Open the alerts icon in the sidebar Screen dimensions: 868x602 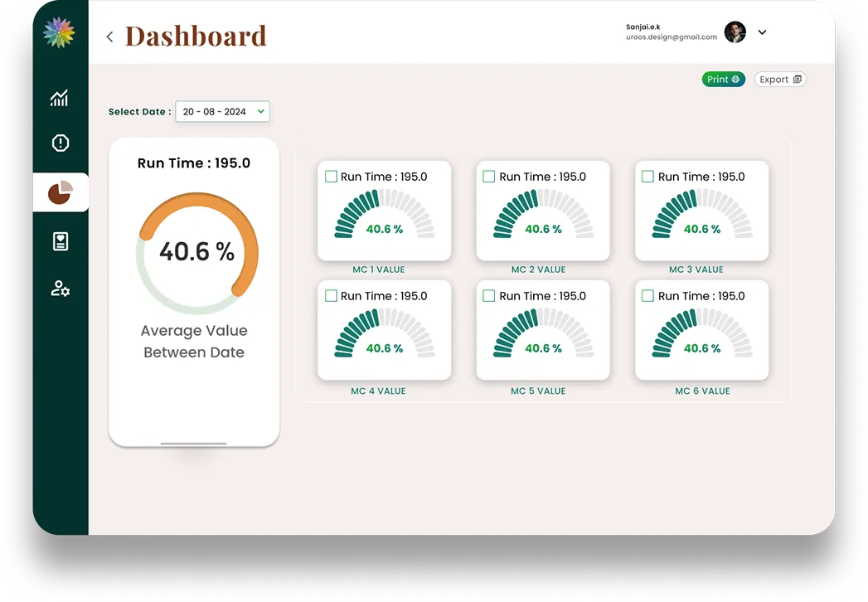[59, 143]
